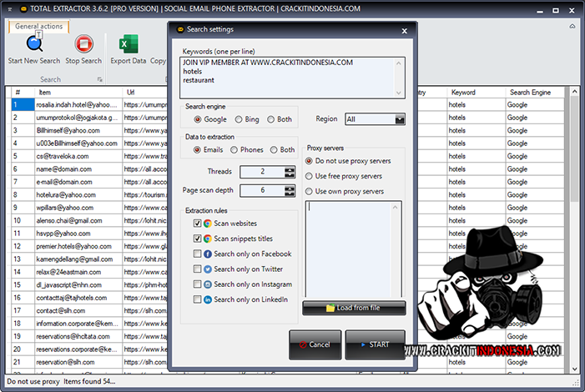
Task: Increase the Threads spinner value
Action: coord(290,168)
